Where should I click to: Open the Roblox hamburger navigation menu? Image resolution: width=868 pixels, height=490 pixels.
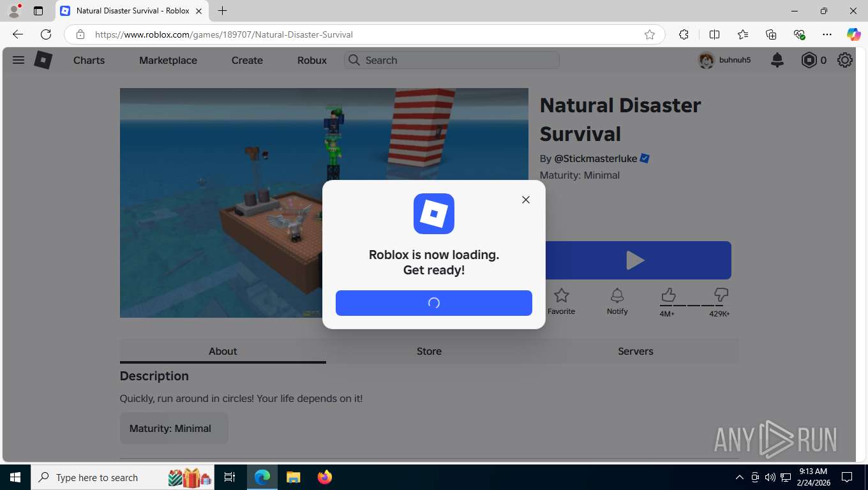tap(19, 60)
